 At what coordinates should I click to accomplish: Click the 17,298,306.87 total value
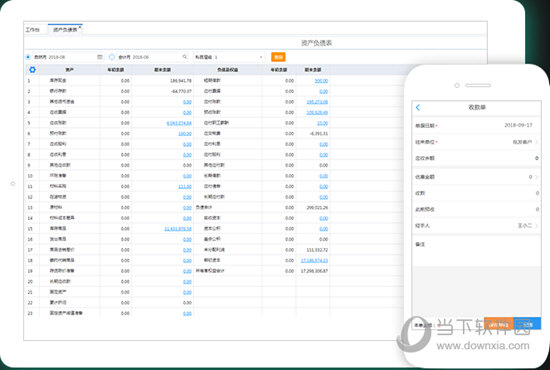click(314, 271)
